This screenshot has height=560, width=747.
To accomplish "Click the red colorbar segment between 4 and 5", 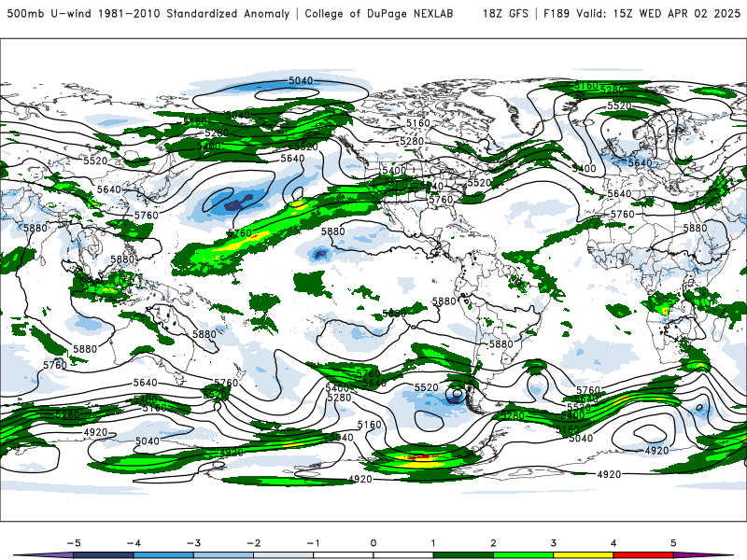I will tap(643, 555).
